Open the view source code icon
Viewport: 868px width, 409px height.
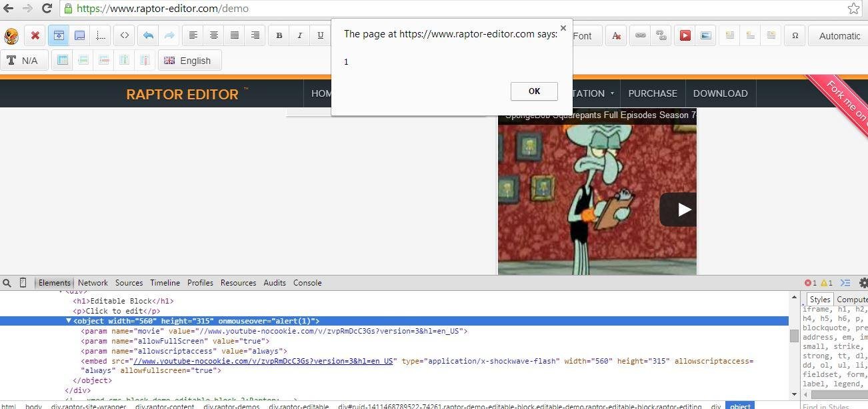[125, 35]
